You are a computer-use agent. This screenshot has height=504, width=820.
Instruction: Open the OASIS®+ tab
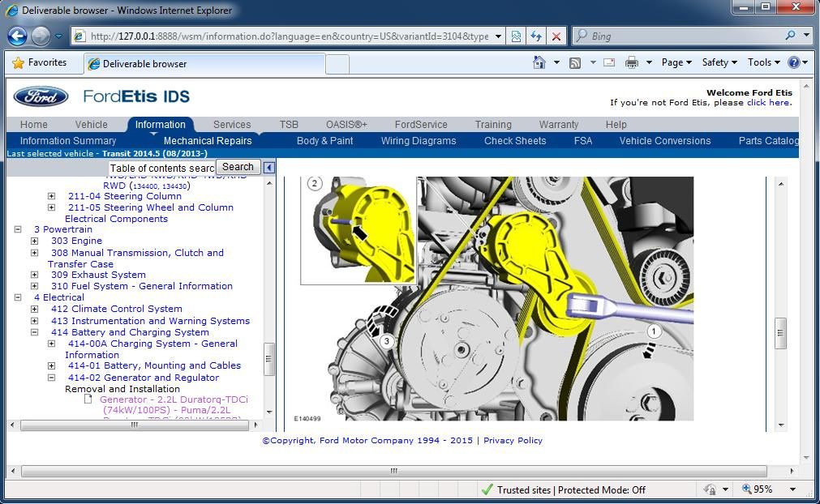[x=346, y=124]
